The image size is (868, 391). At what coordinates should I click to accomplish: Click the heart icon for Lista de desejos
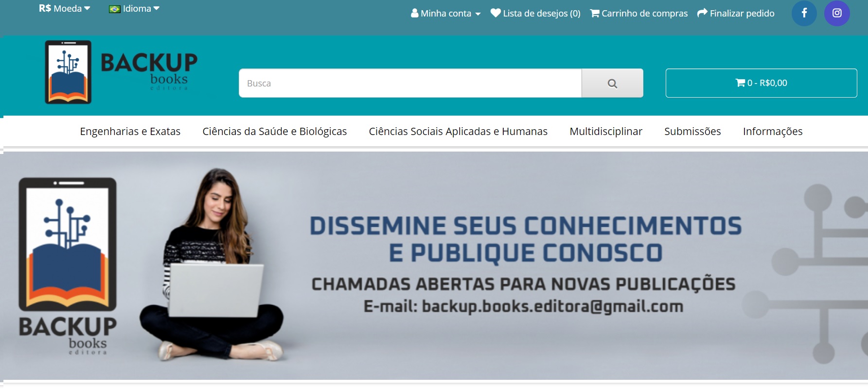[x=496, y=13]
